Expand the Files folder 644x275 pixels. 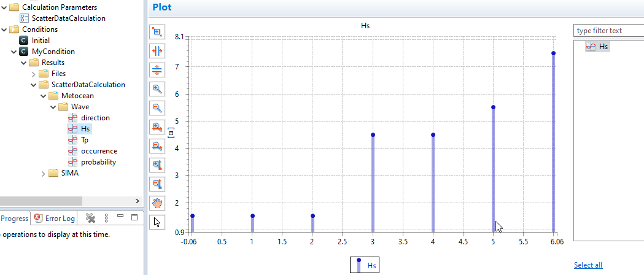pyautogui.click(x=34, y=74)
